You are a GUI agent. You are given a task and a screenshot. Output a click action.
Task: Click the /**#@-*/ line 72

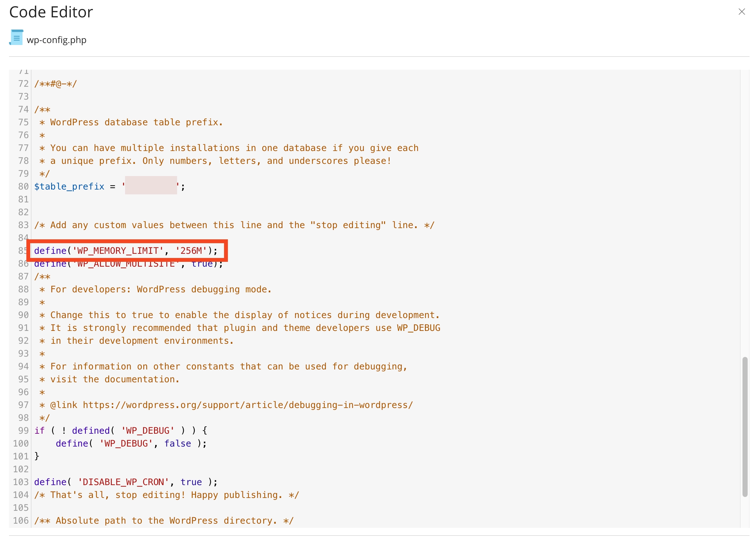tap(55, 84)
